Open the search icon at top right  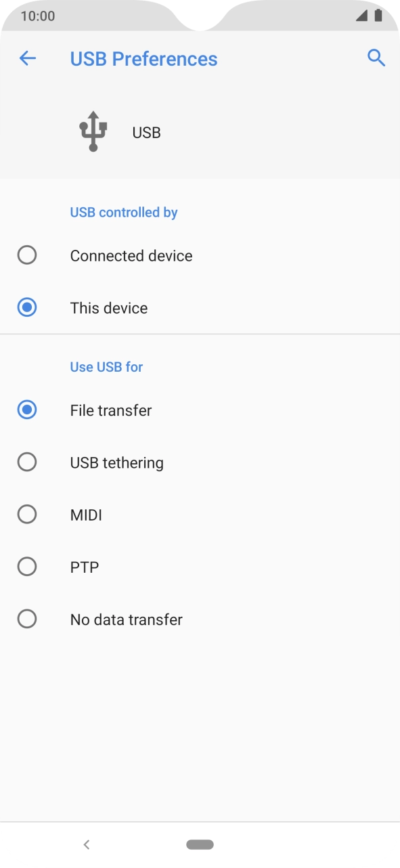point(376,58)
